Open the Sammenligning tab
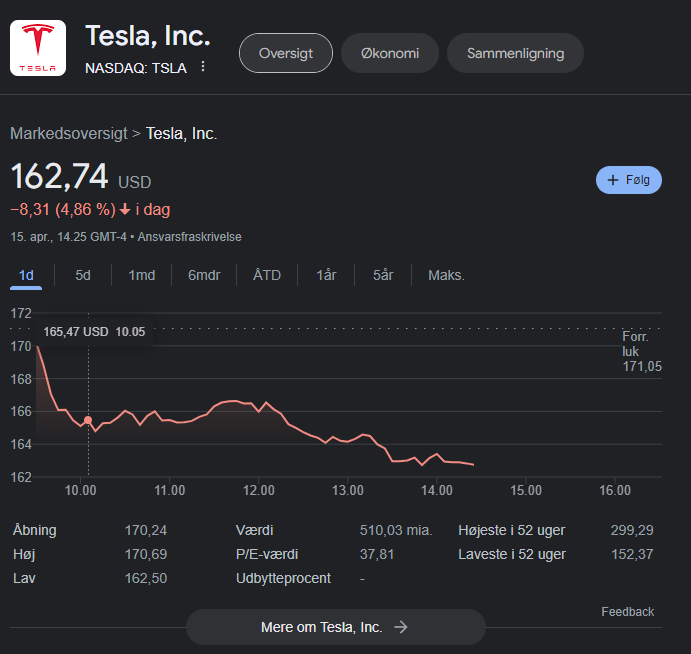This screenshot has width=691, height=654. coord(515,53)
